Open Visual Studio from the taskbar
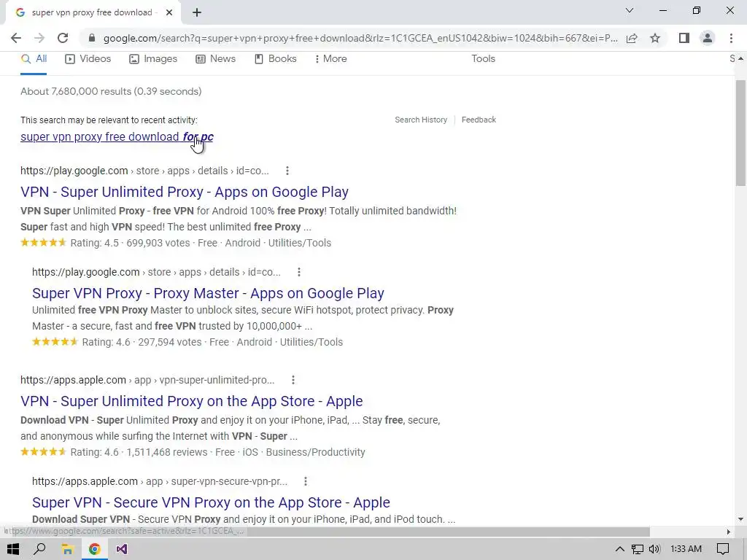The height and width of the screenshot is (560, 747). [x=122, y=549]
